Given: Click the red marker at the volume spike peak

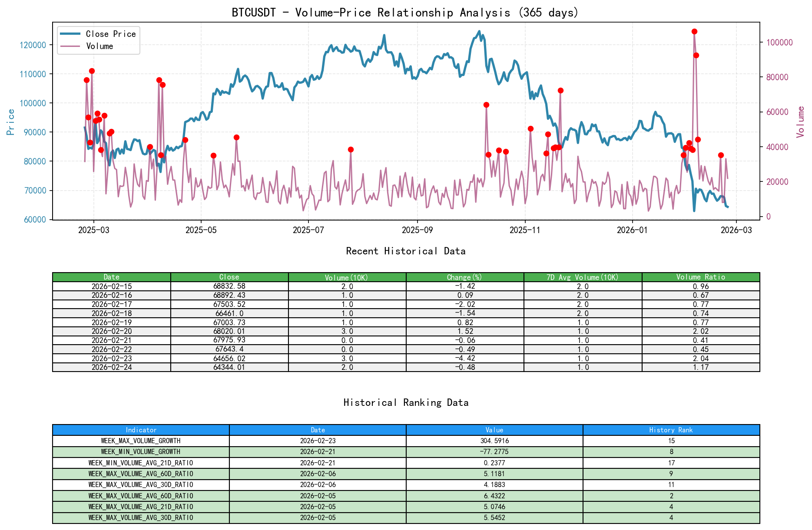Looking at the screenshot, I should (x=694, y=31).
